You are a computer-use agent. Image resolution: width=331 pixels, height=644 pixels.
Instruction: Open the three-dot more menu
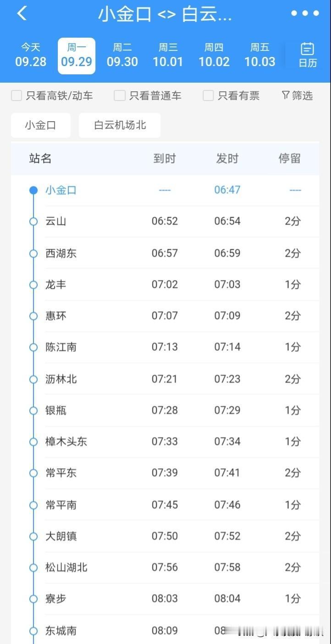tap(305, 13)
